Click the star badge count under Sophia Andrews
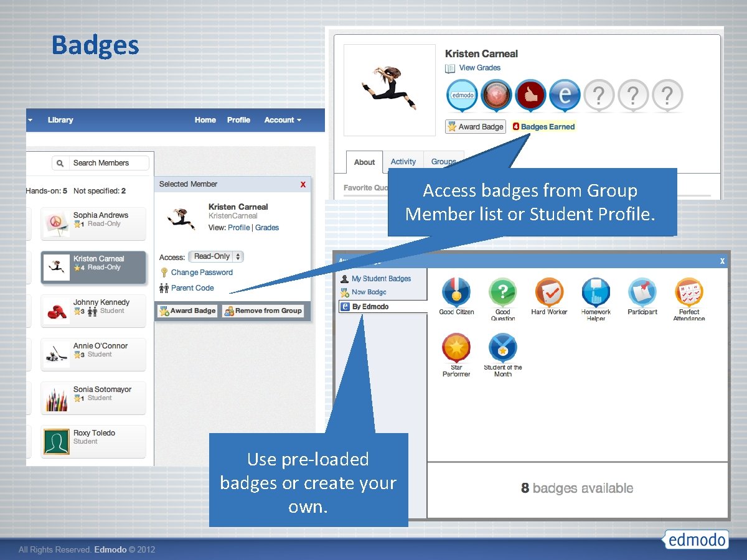 click(x=79, y=224)
